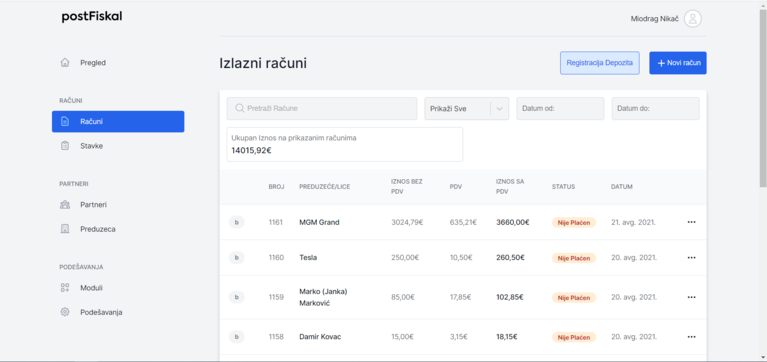Click the b badge on invoice 1159
767x362 pixels.
(237, 297)
